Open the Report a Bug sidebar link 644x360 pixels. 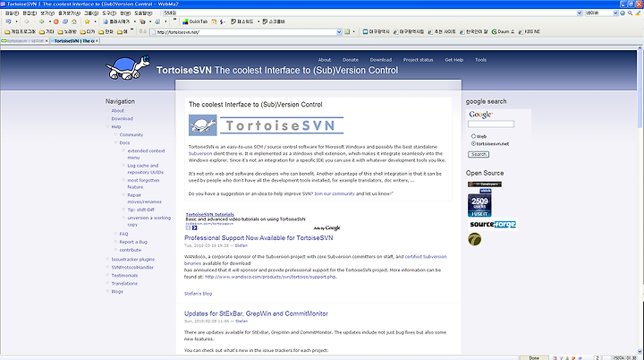(x=133, y=242)
